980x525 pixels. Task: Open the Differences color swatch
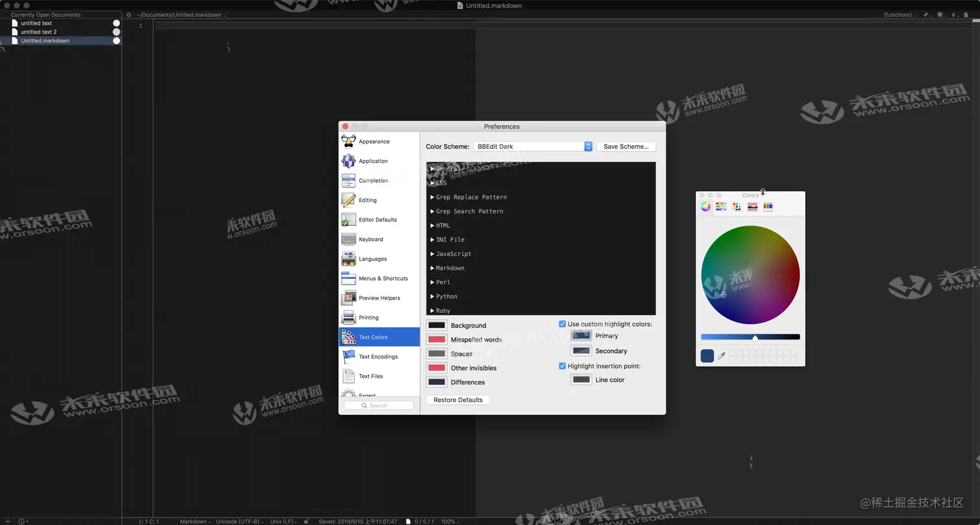437,382
